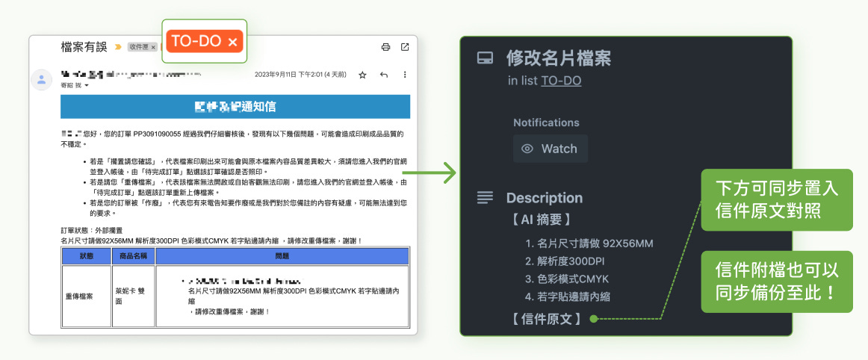The image size is (868, 360).
Task: Click the eye icon in the Watch button
Action: point(527,149)
